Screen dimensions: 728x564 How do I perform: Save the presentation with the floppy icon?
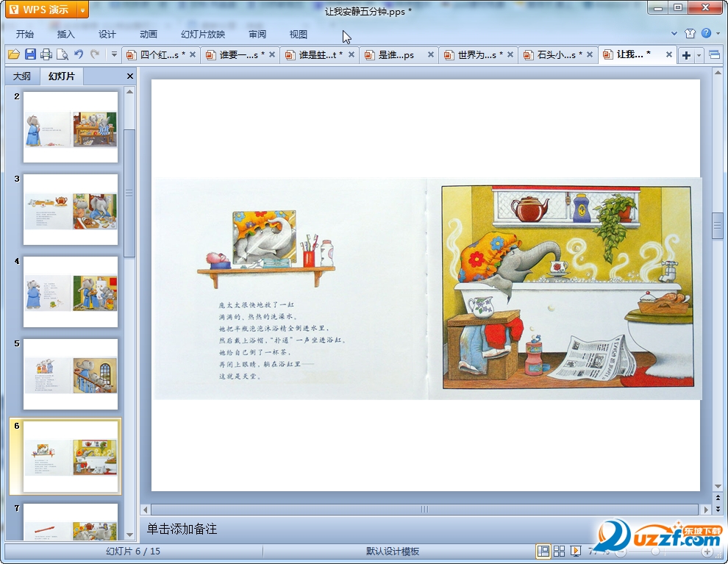pyautogui.click(x=30, y=54)
